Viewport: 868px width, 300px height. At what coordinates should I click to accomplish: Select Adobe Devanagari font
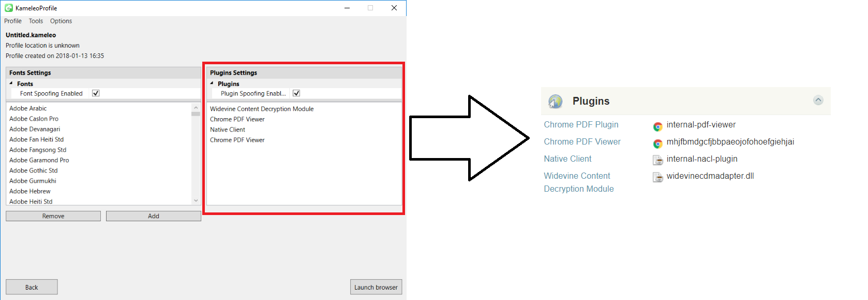pyautogui.click(x=35, y=129)
